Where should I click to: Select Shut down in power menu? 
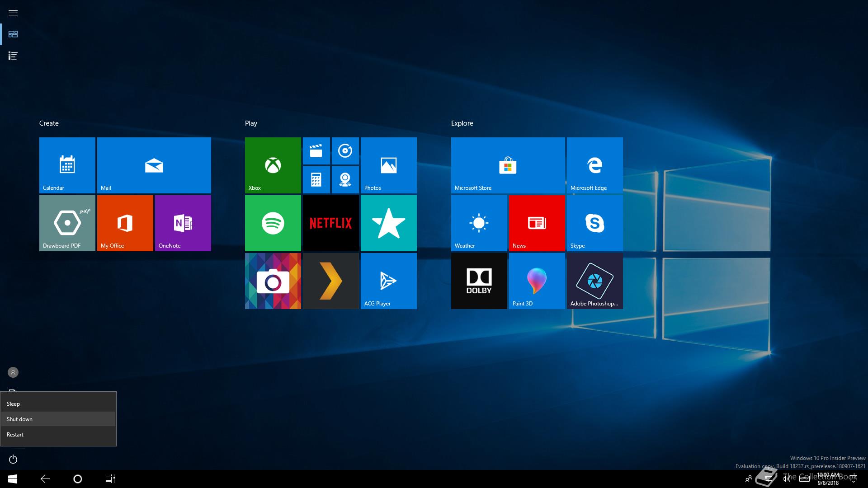pyautogui.click(x=58, y=419)
